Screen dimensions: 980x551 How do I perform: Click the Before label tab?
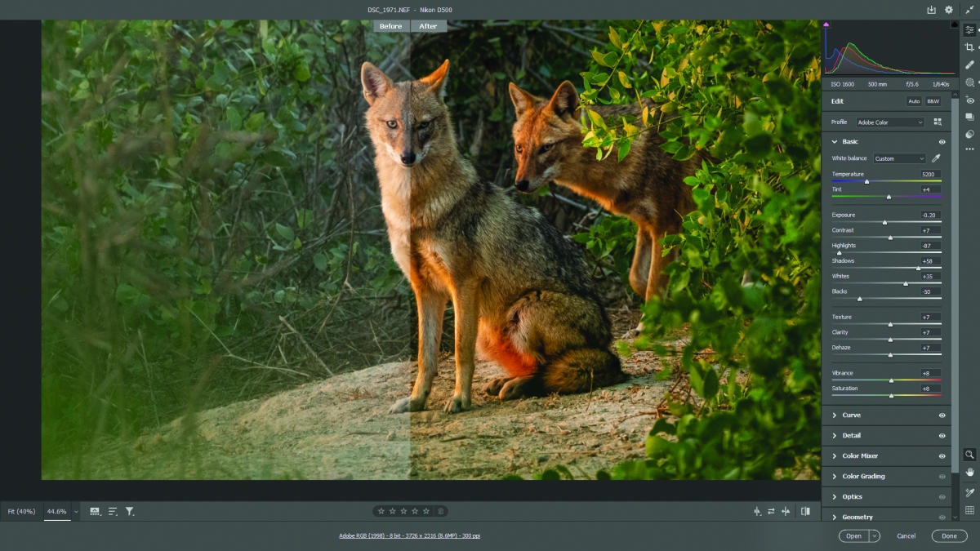(x=391, y=26)
